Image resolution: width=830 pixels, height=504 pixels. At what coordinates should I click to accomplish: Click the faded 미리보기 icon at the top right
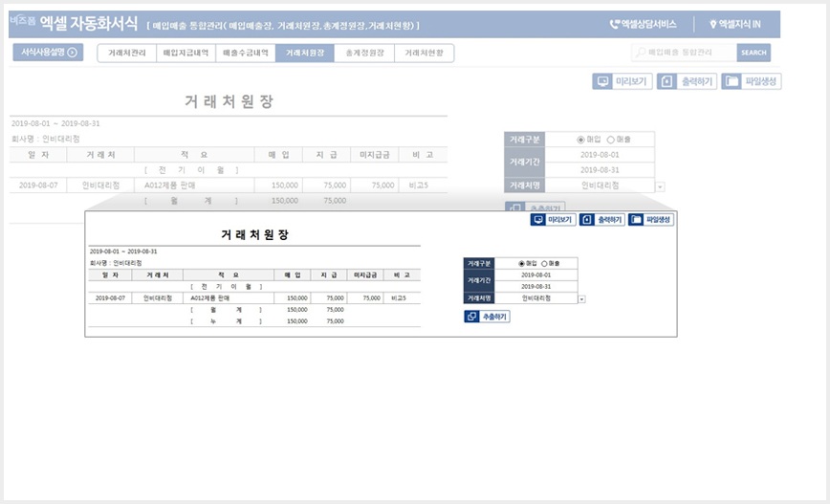pyautogui.click(x=602, y=81)
